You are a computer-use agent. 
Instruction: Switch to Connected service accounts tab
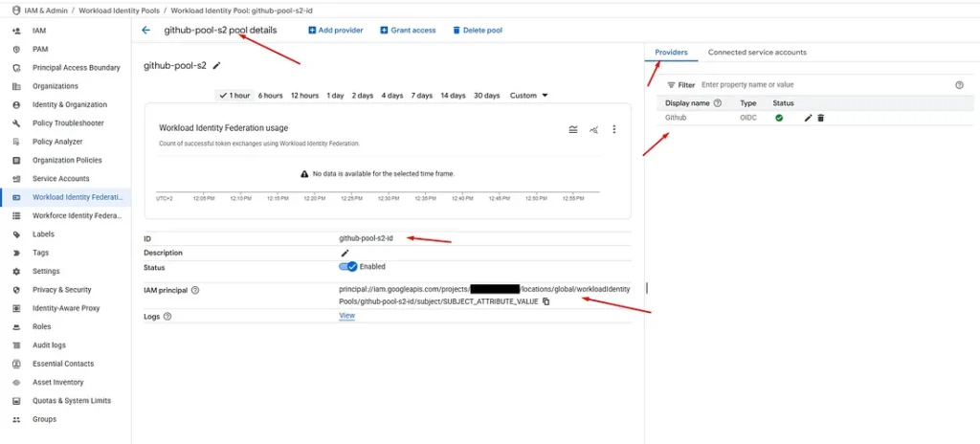pos(756,53)
